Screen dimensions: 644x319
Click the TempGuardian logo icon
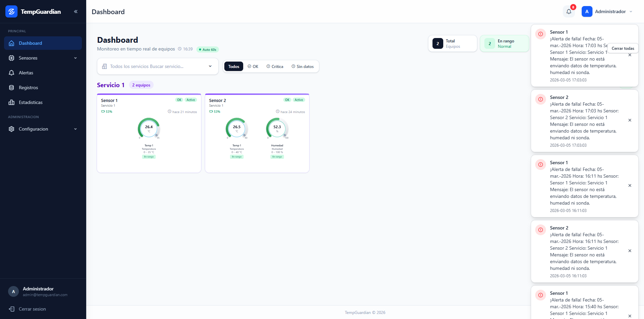tap(11, 11)
